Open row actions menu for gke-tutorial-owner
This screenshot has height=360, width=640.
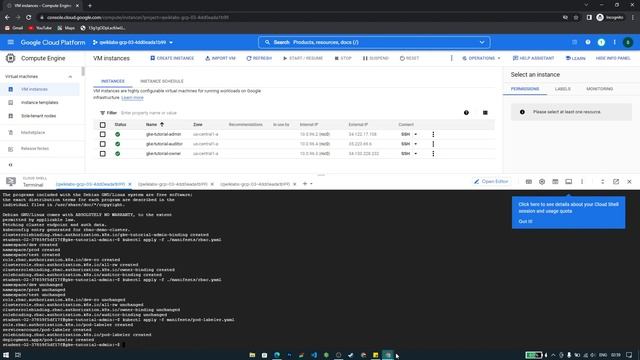pos(433,154)
